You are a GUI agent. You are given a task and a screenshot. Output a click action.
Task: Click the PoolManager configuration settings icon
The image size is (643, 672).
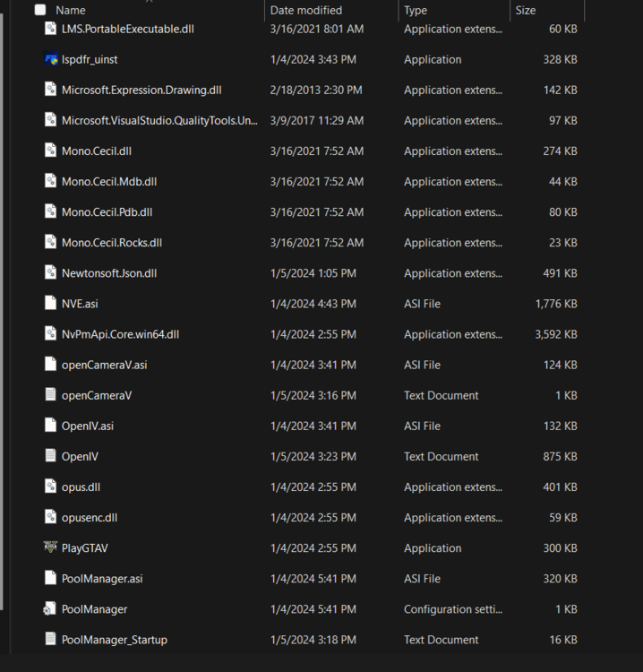click(49, 608)
